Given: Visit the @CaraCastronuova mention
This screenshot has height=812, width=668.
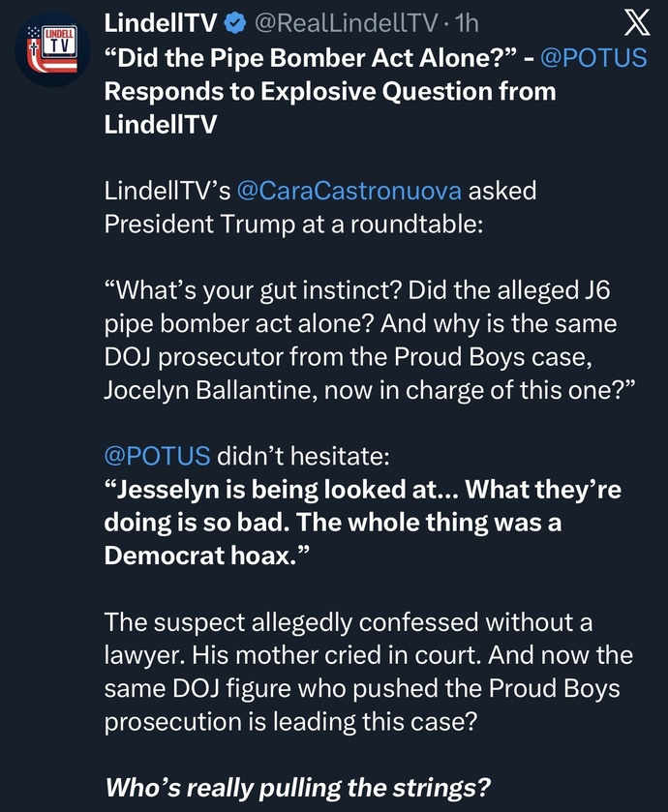Looking at the screenshot, I should pos(349,191).
